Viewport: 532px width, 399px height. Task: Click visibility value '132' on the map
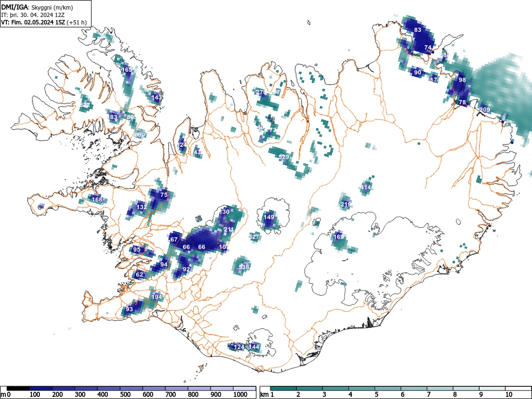click(x=142, y=206)
